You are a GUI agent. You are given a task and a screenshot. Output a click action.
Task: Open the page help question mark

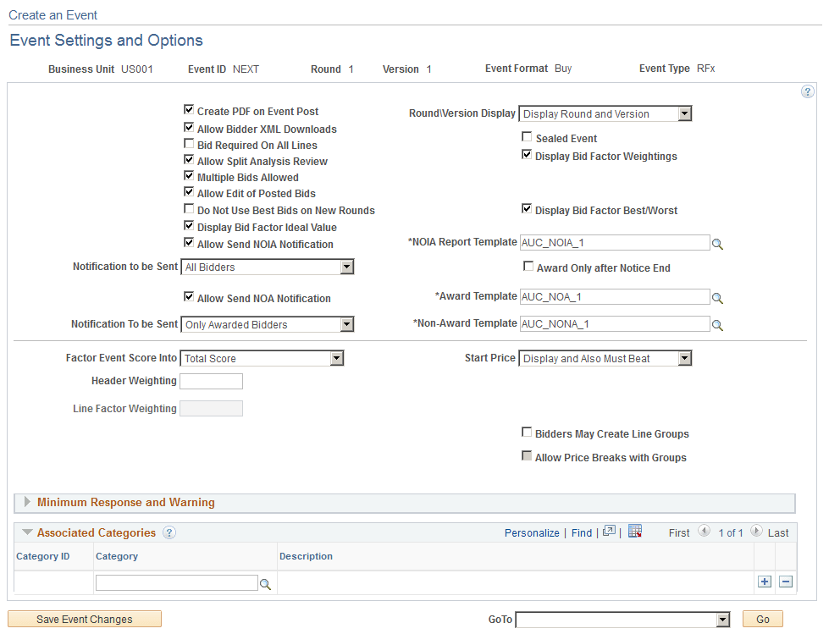pos(808,91)
